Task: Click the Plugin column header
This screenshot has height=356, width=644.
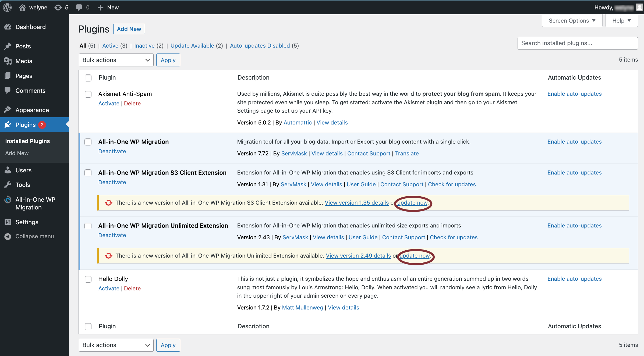Action: point(107,77)
